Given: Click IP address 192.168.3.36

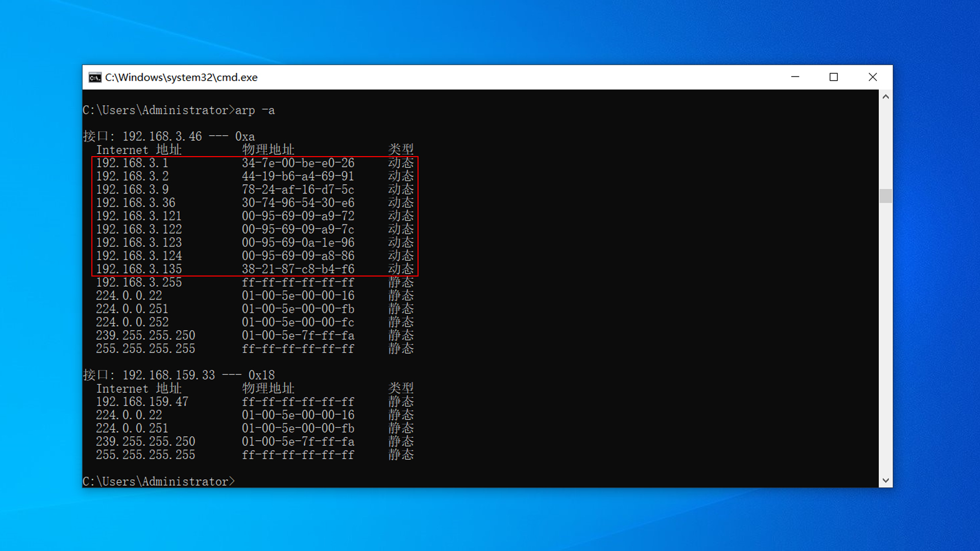Looking at the screenshot, I should coord(135,203).
